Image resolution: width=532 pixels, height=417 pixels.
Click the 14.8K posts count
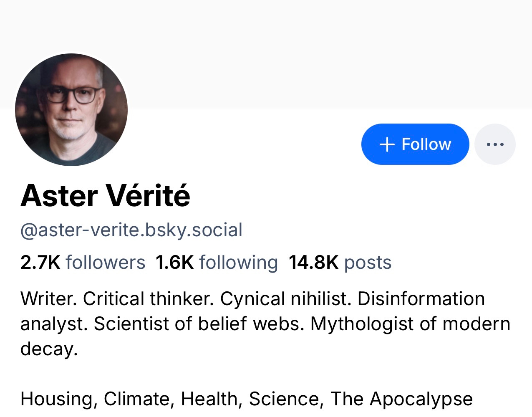tap(340, 263)
